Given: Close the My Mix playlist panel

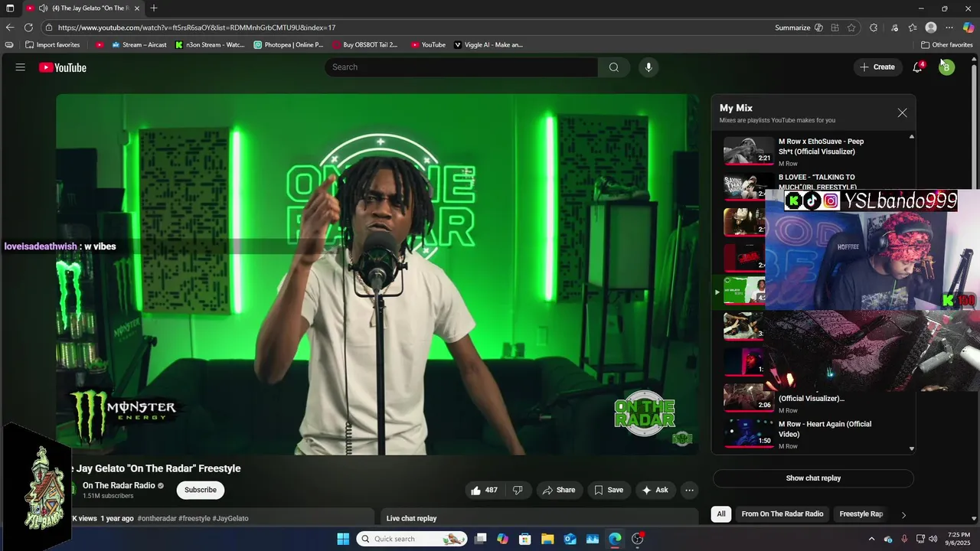Looking at the screenshot, I should click(902, 112).
